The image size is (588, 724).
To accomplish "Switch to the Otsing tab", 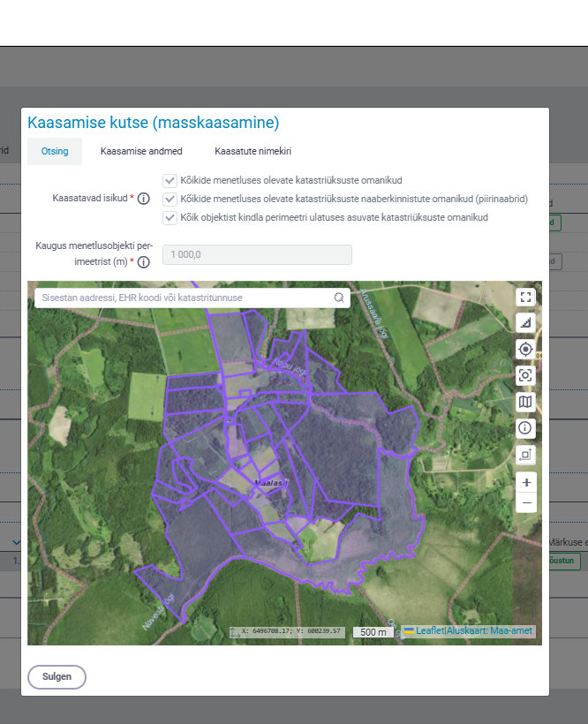I will tap(55, 151).
